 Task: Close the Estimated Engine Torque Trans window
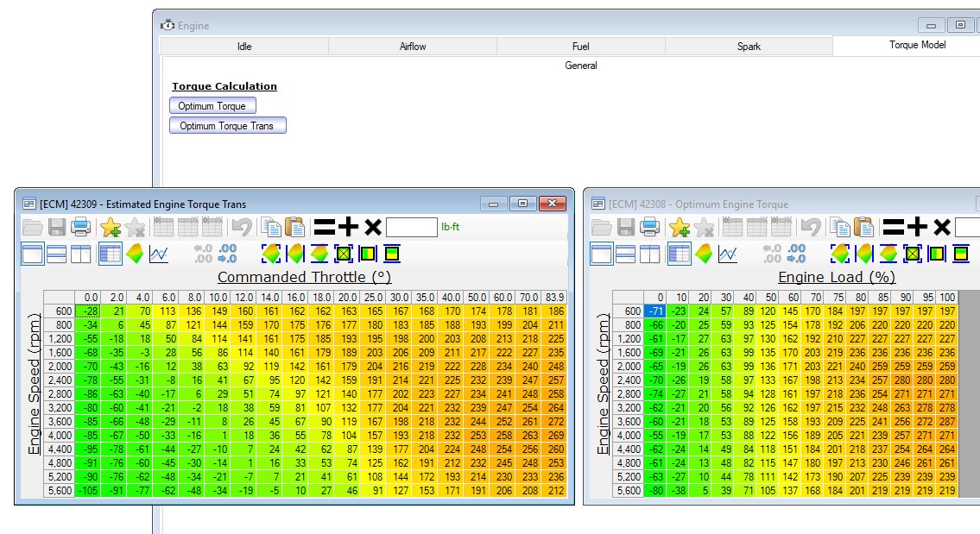click(553, 204)
